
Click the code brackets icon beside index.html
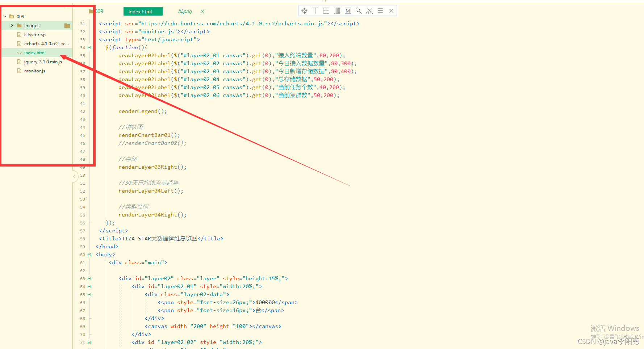[19, 53]
